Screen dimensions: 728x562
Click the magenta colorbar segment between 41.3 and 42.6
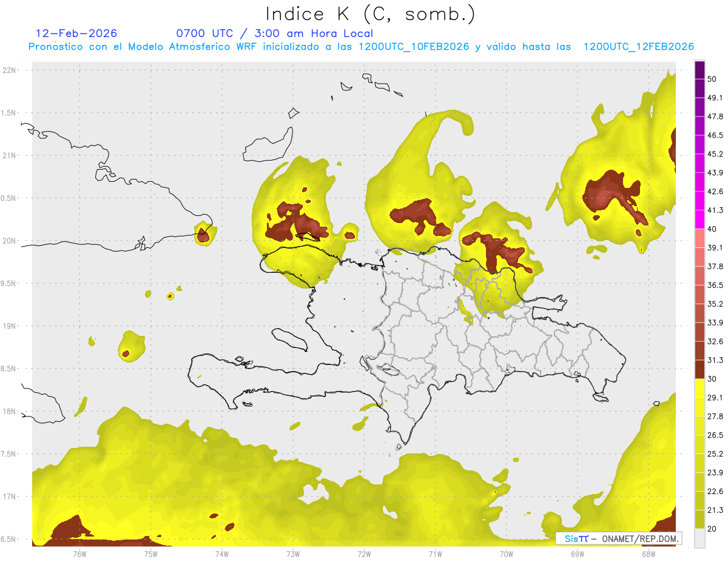[x=700, y=201]
